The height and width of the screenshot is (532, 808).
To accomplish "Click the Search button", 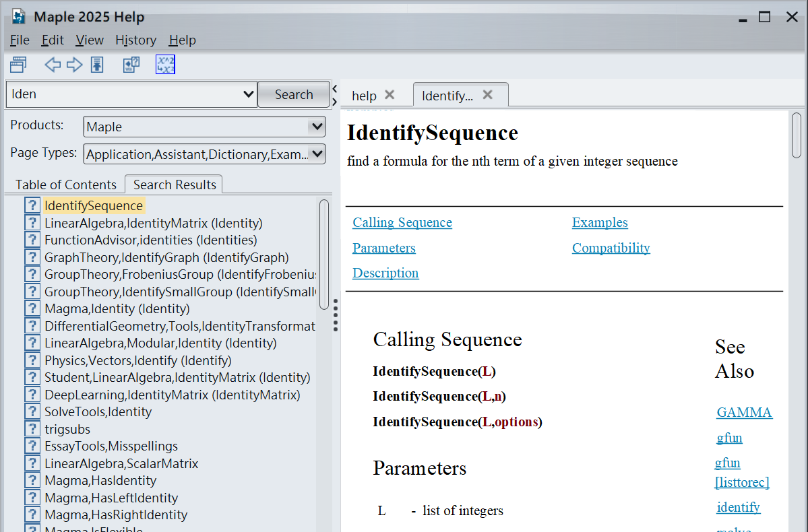I will pyautogui.click(x=294, y=94).
